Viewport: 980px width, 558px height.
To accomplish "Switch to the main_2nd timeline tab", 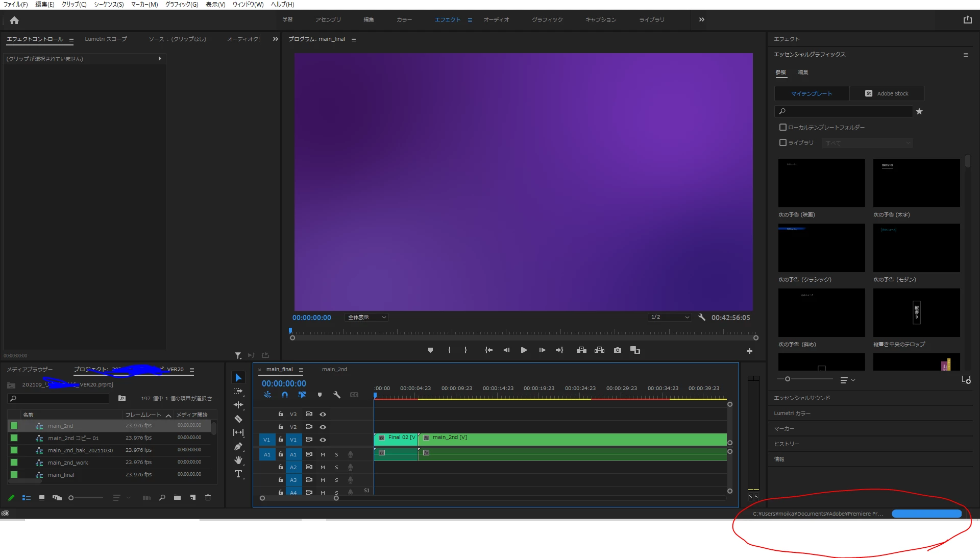I will pos(334,370).
